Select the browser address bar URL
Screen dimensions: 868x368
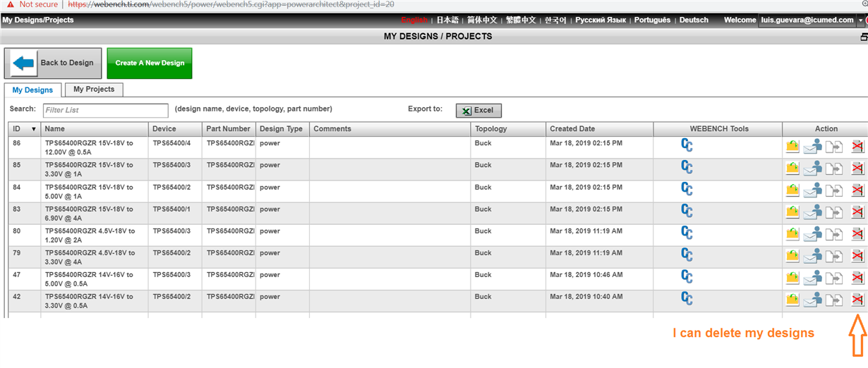(231, 4)
